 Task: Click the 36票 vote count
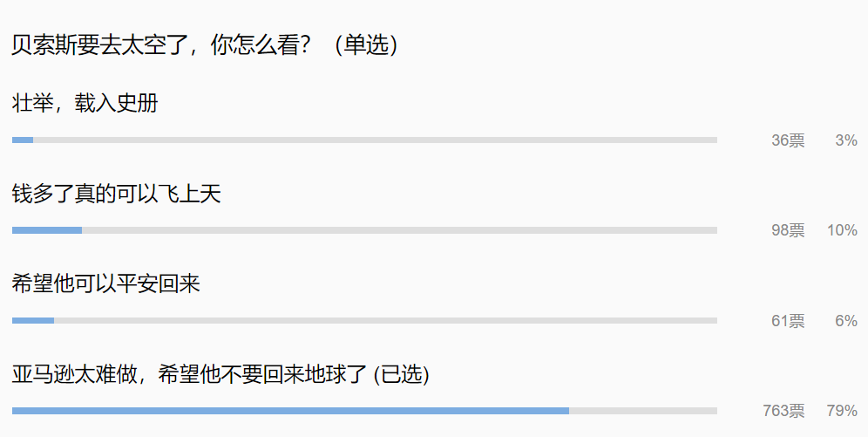(x=788, y=140)
